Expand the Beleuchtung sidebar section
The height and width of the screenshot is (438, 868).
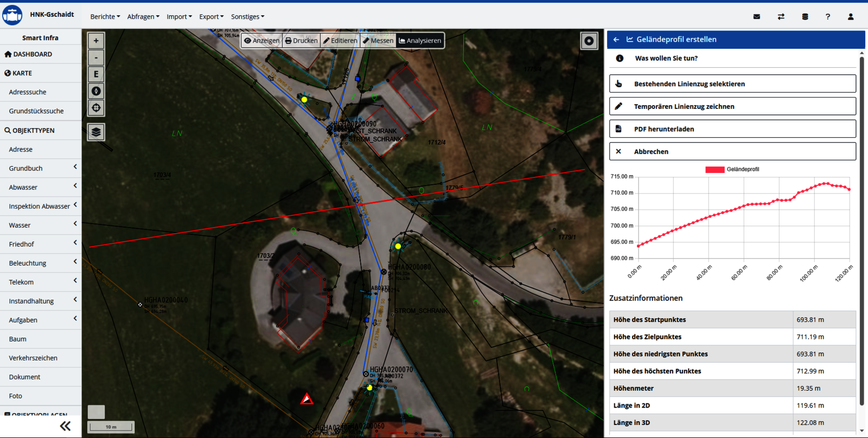(41, 263)
